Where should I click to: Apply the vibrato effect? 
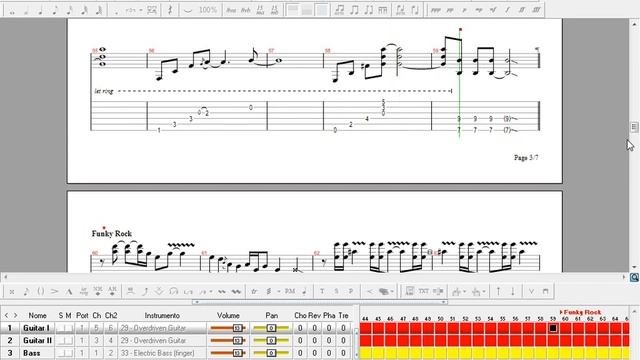click(222, 291)
